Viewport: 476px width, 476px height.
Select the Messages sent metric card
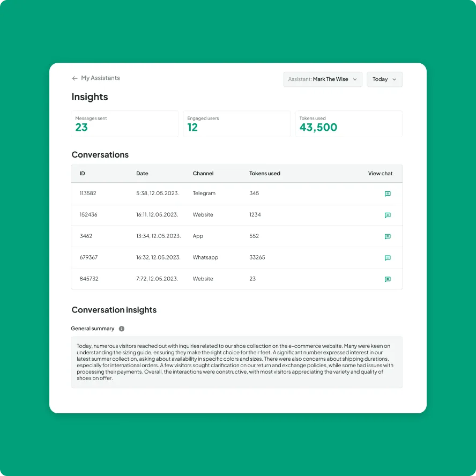(x=125, y=124)
